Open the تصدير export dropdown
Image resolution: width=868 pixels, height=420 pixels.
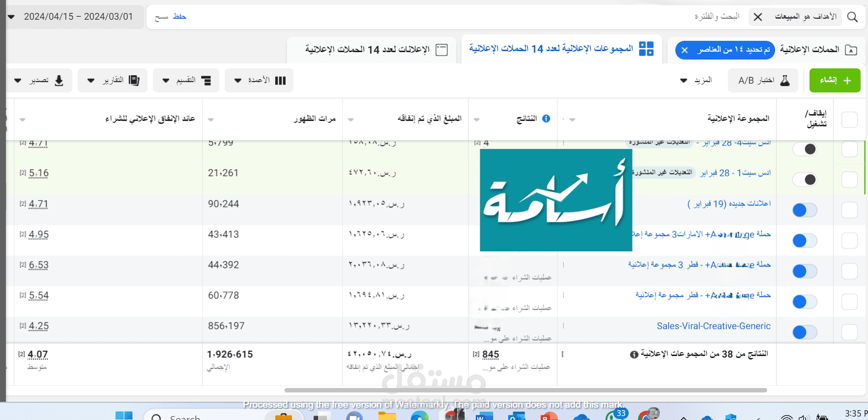[39, 80]
